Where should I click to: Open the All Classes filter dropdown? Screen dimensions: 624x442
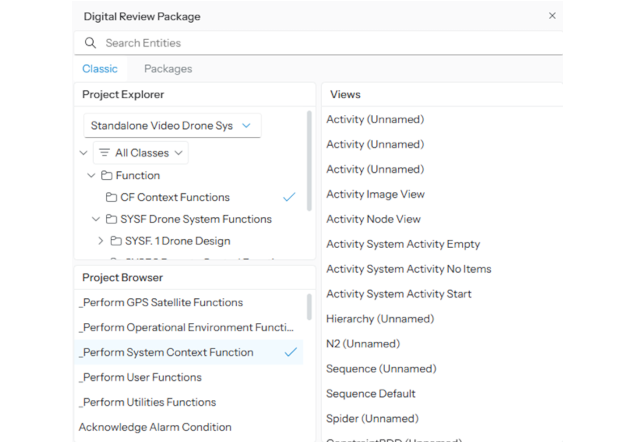pos(141,153)
